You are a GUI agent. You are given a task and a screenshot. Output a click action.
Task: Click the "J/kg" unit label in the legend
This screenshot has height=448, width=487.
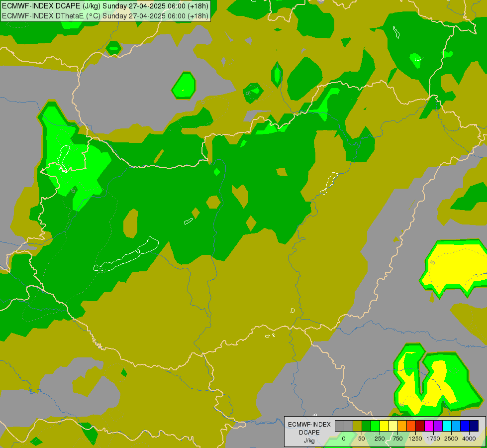pos(309,441)
